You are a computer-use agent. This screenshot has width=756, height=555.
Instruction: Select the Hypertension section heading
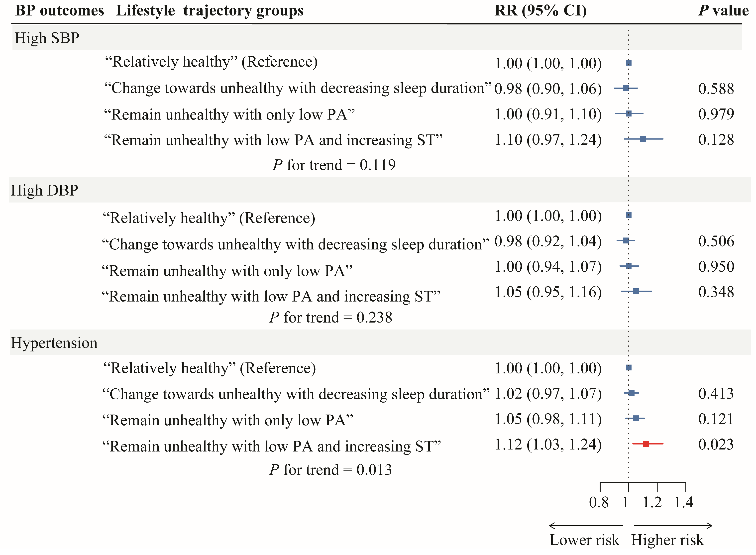pyautogui.click(x=54, y=343)
